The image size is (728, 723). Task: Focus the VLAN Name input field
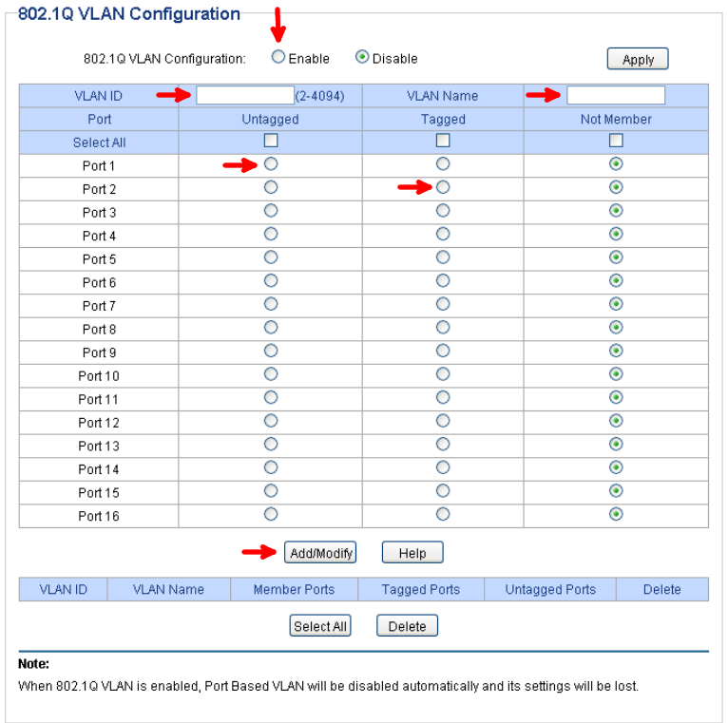point(616,95)
